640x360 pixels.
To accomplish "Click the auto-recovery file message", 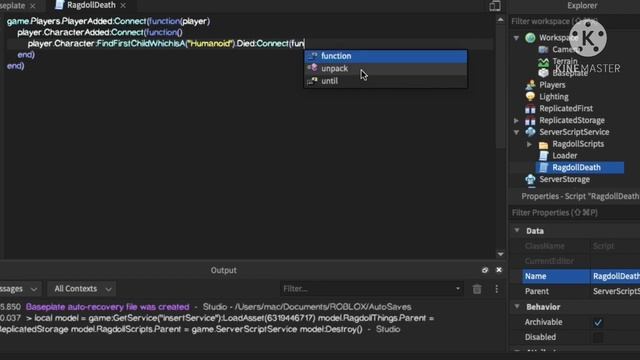I will (107, 307).
